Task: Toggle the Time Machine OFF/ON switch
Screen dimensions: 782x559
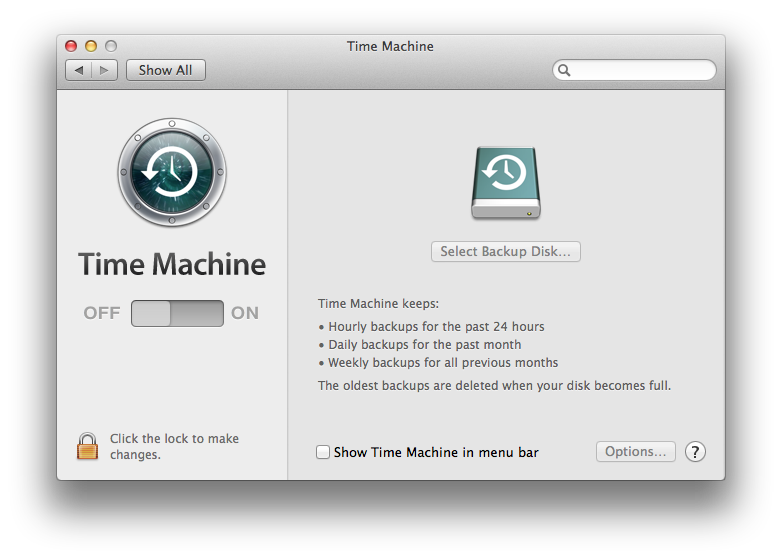Action: pyautogui.click(x=177, y=313)
